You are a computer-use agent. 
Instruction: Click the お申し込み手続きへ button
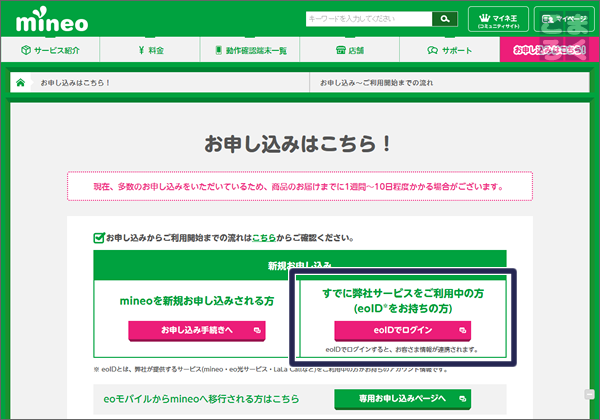point(197,330)
